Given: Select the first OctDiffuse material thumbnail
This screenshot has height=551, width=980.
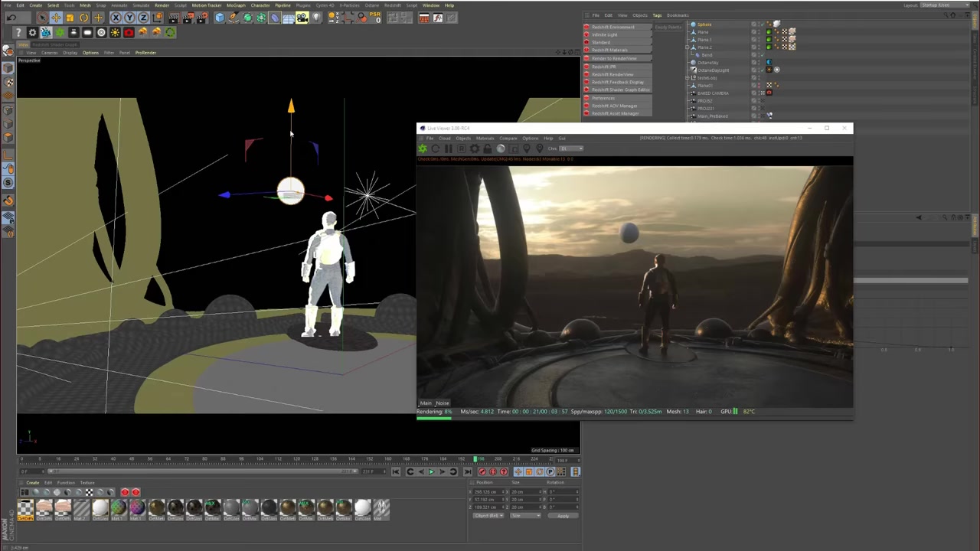Looking at the screenshot, I should pos(25,509).
